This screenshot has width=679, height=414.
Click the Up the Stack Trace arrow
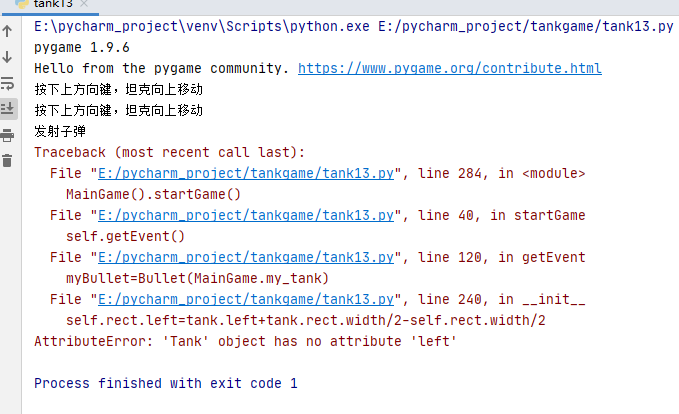coord(7,31)
